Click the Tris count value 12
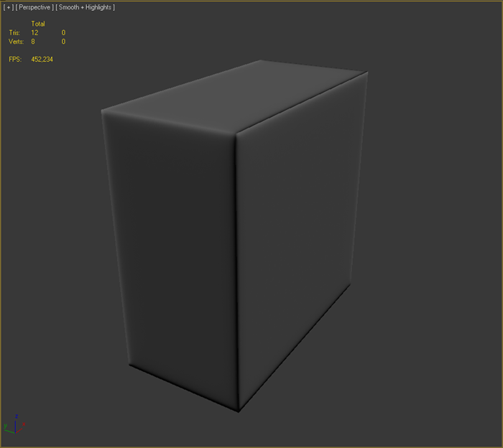 [34, 33]
